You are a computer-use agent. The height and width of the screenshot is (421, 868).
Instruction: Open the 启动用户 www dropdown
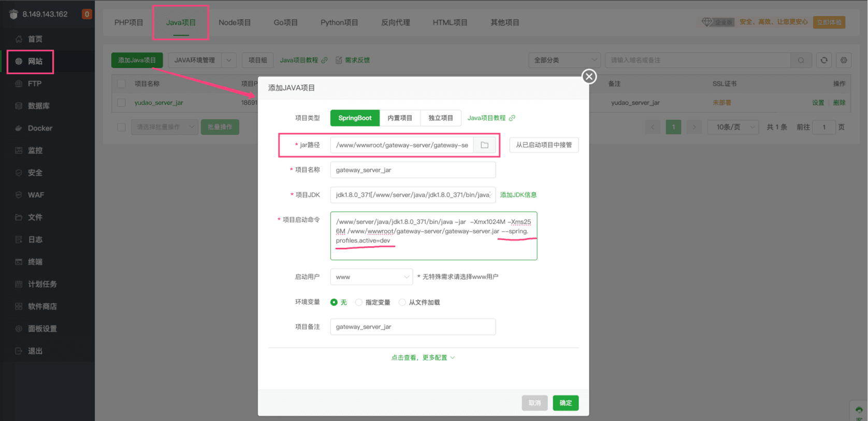click(x=371, y=277)
